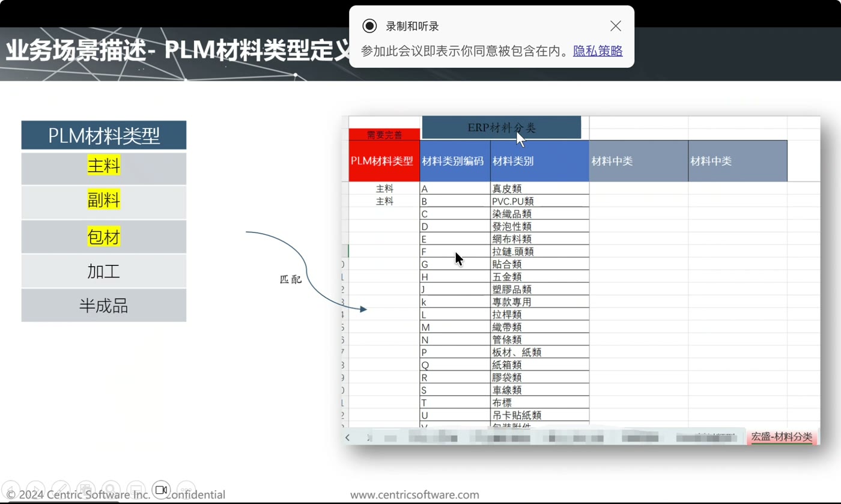841x504 pixels.
Task: Toggle the camera icon in slideshow controls
Action: 161,490
